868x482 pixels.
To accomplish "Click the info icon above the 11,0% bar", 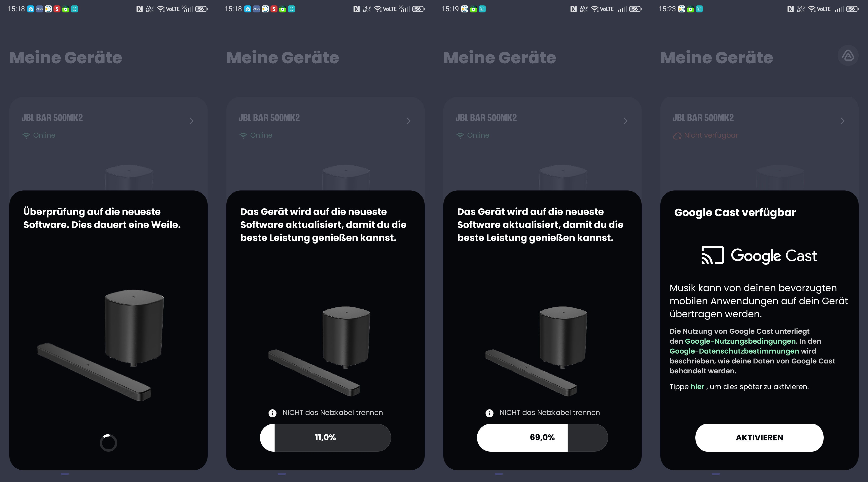I will click(272, 413).
